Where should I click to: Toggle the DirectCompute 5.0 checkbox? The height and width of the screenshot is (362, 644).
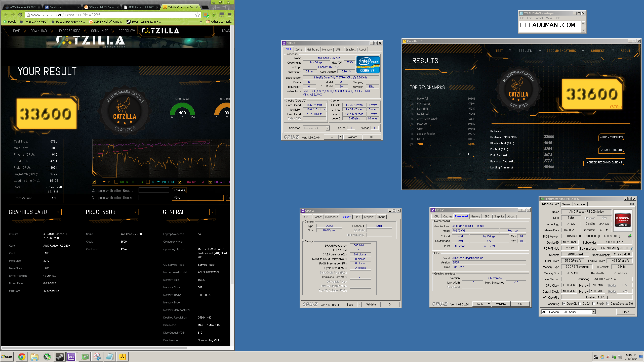pyautogui.click(x=608, y=303)
